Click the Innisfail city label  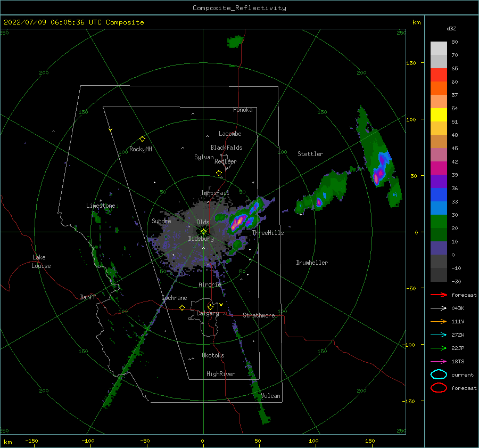[215, 193]
